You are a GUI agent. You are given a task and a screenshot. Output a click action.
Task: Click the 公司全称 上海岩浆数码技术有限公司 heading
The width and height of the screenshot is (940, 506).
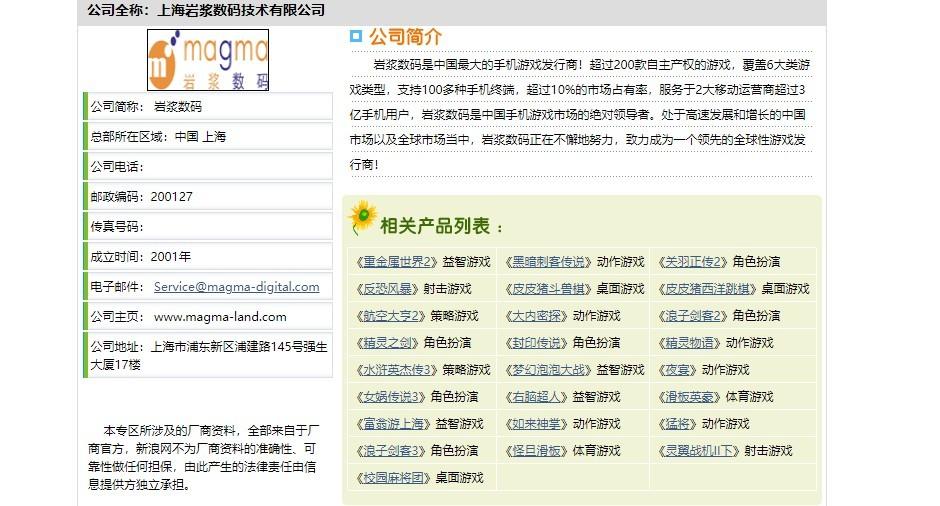coord(206,10)
